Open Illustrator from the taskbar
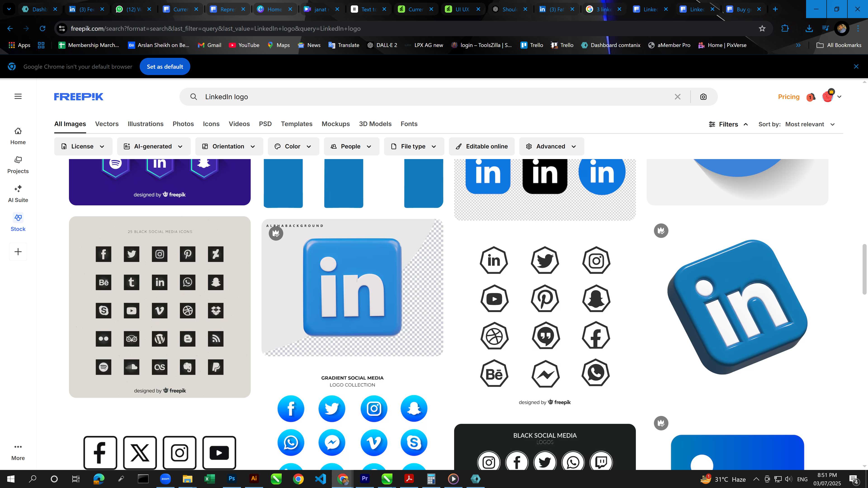The width and height of the screenshot is (868, 488). click(254, 479)
